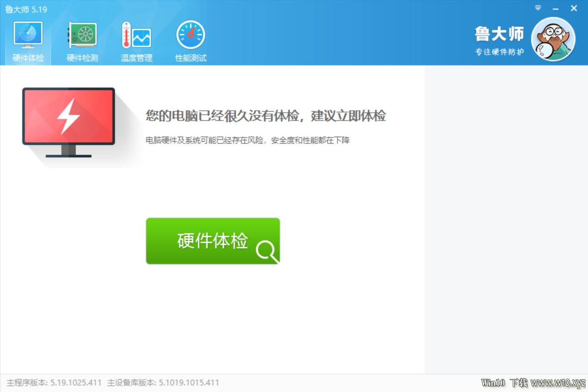The width and height of the screenshot is (588, 392).
Task: Click the 鲁大师 logo text
Action: (x=499, y=34)
